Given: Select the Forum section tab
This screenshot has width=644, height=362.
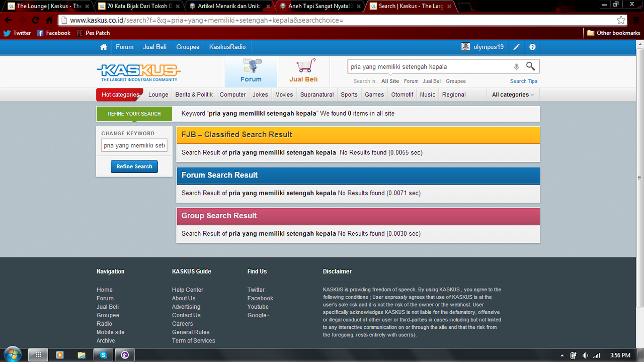Looking at the screenshot, I should [251, 71].
